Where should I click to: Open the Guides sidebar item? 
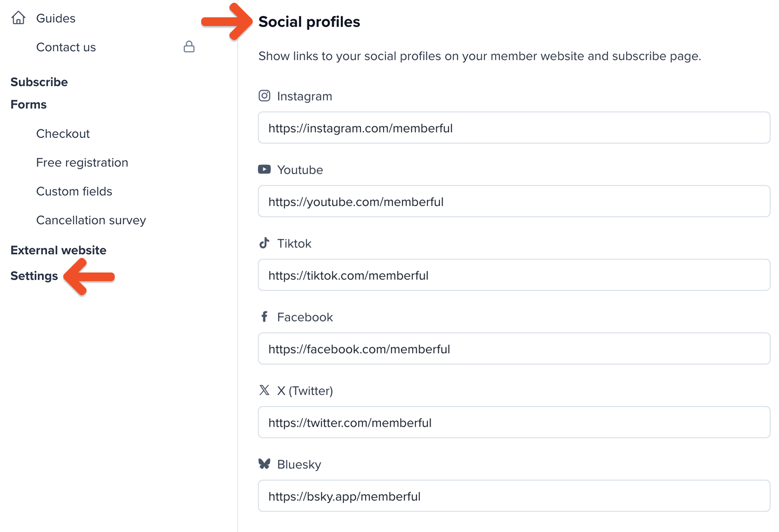[56, 18]
